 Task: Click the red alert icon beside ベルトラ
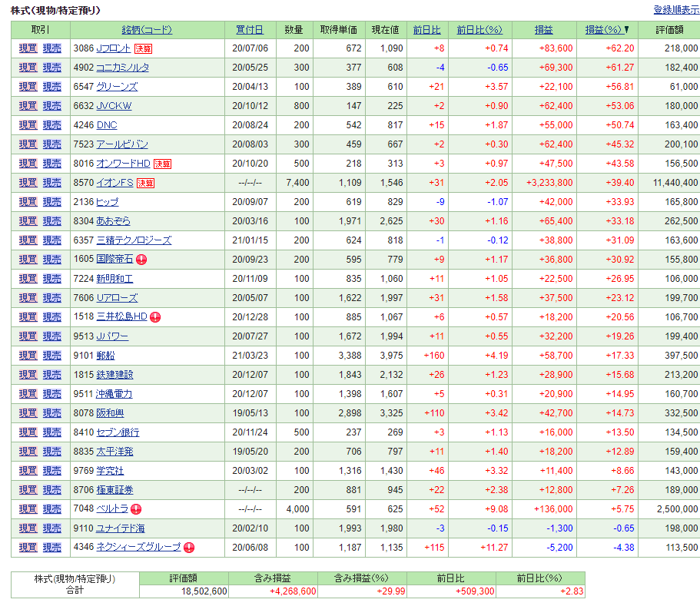click(136, 509)
